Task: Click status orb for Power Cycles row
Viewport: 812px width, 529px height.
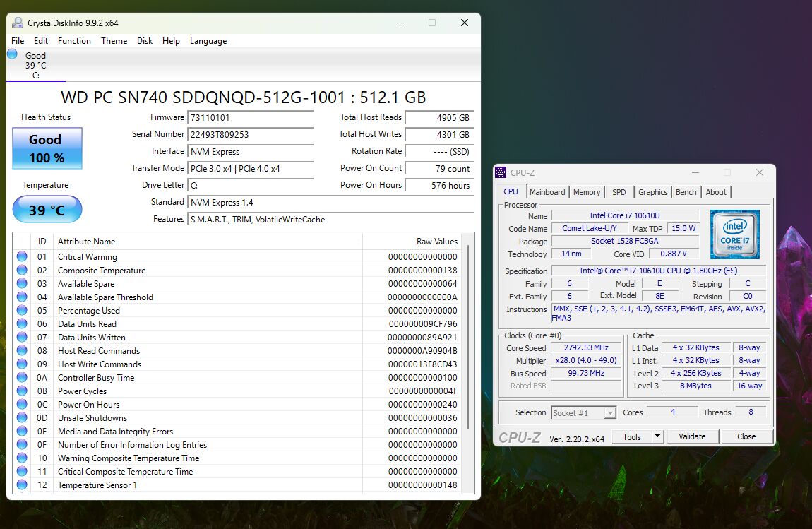Action: pos(22,391)
